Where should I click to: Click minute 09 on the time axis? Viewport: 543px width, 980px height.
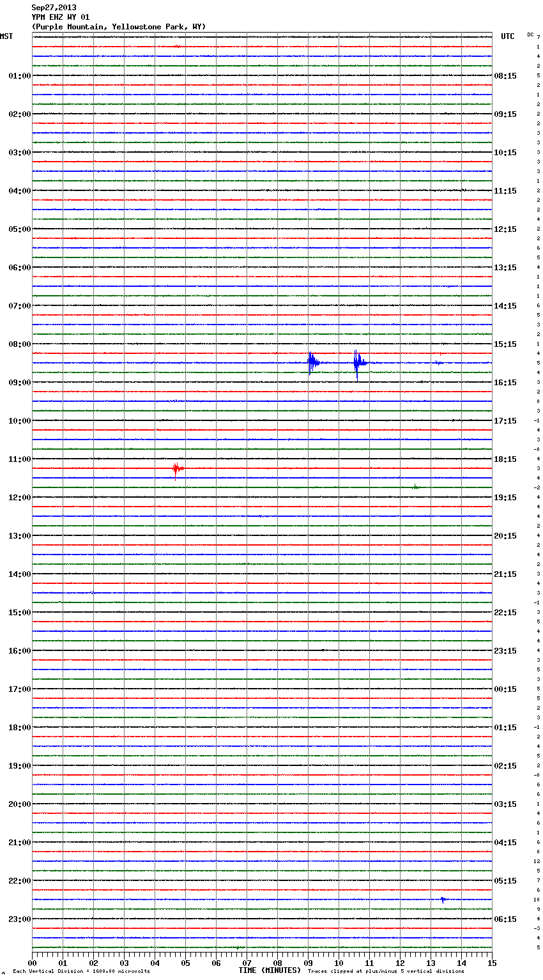coord(309,963)
